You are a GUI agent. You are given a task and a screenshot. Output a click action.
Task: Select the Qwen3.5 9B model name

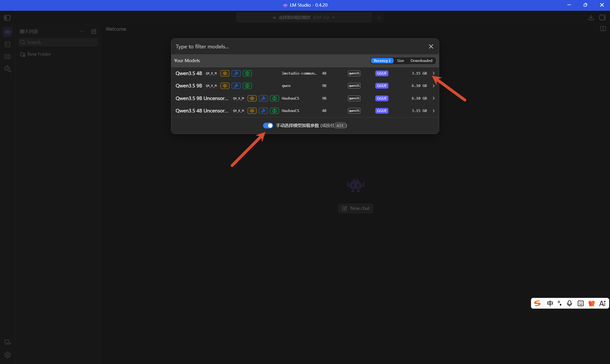point(189,86)
